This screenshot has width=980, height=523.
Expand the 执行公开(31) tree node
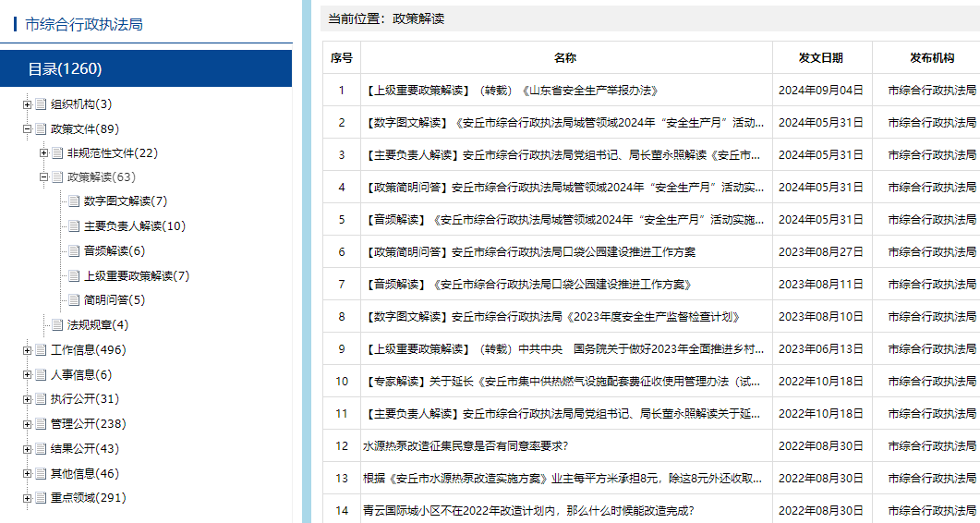pyautogui.click(x=27, y=399)
